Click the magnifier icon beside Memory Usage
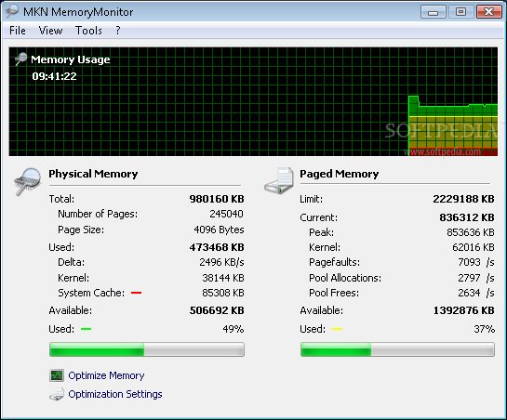507x420 pixels. pyautogui.click(x=20, y=59)
